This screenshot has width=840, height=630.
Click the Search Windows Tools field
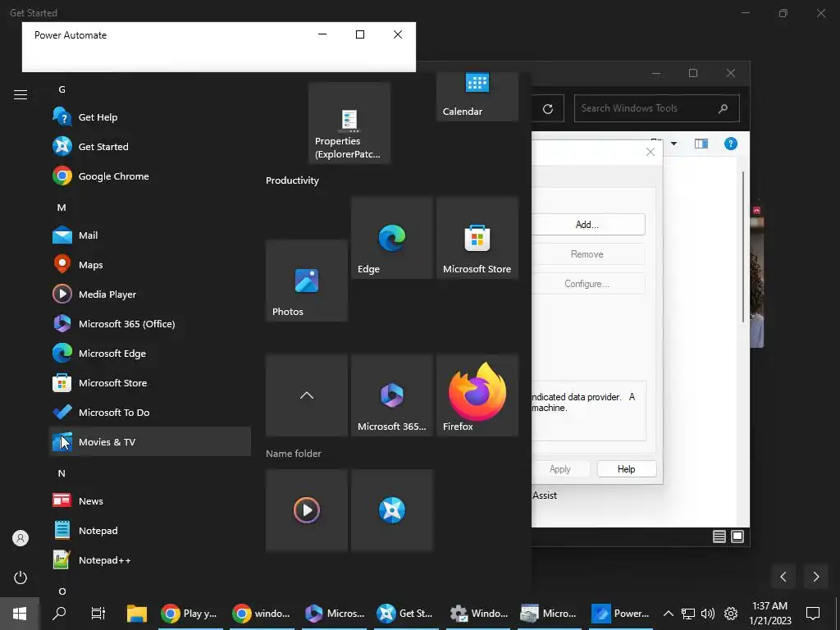(x=657, y=108)
